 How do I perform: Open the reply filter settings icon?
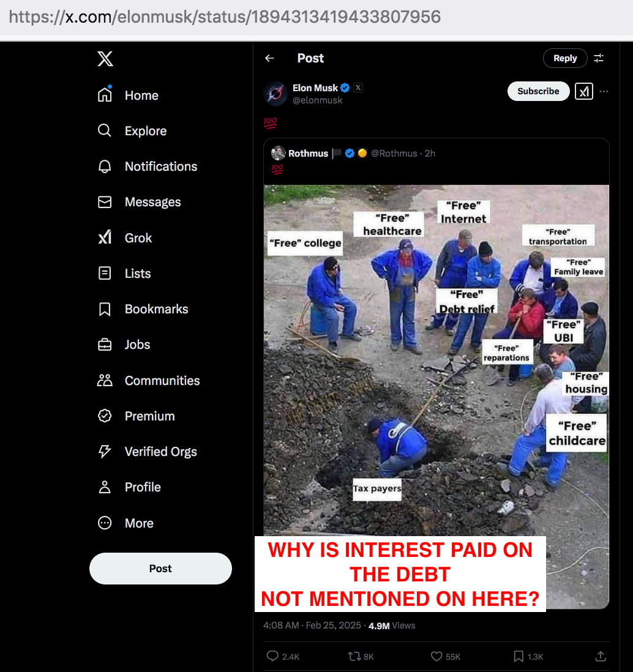point(599,58)
